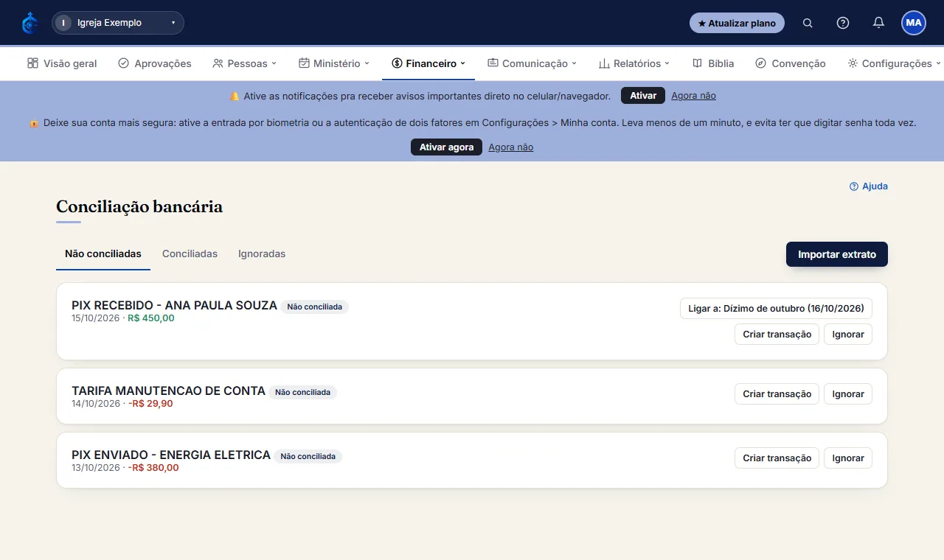The width and height of the screenshot is (944, 560).
Task: Open the Bíblia page
Action: 713,63
